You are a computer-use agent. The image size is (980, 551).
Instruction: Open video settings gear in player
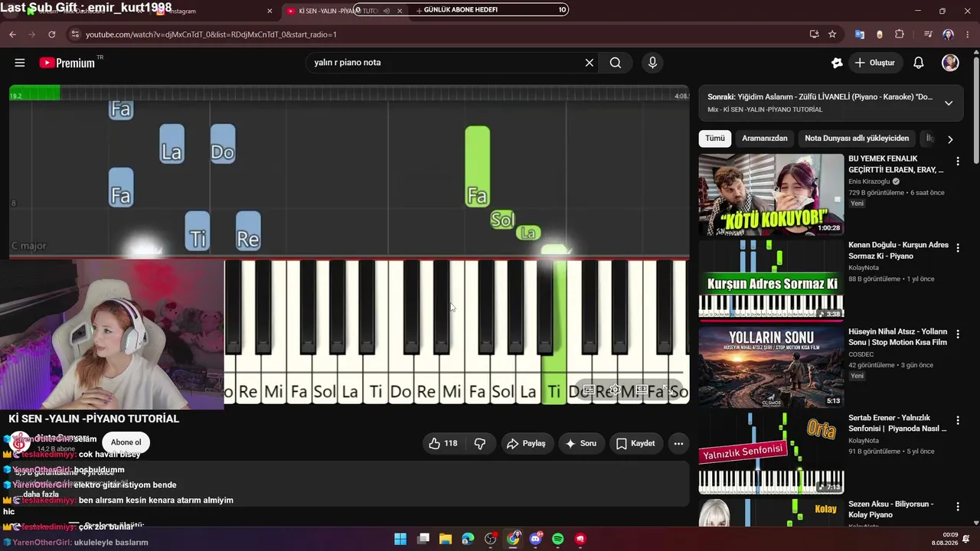click(x=615, y=390)
